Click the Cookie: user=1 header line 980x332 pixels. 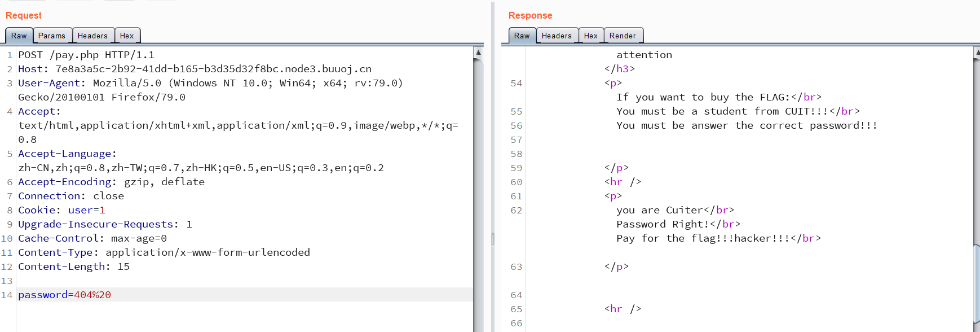pyautogui.click(x=61, y=210)
